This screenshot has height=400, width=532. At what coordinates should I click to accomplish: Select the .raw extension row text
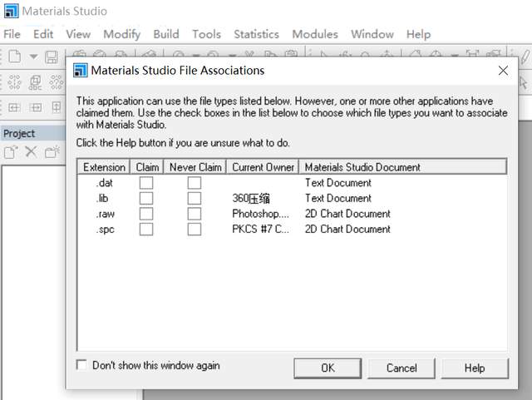point(106,214)
